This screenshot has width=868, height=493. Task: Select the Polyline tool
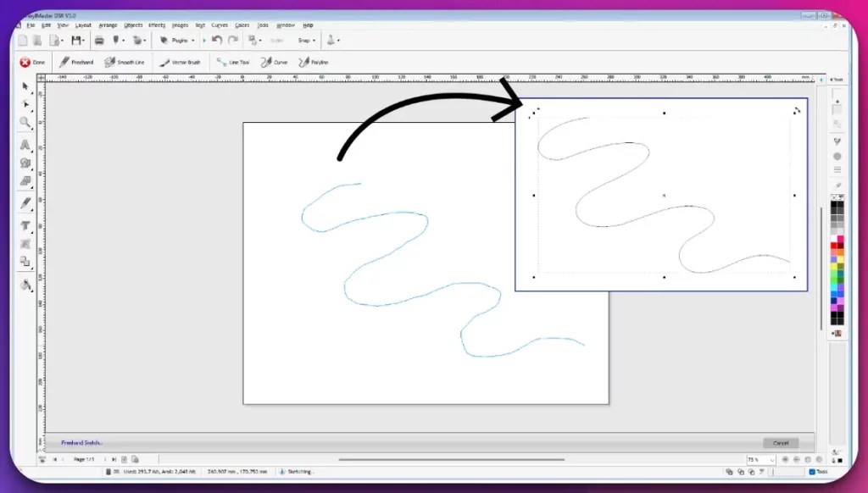click(x=312, y=61)
